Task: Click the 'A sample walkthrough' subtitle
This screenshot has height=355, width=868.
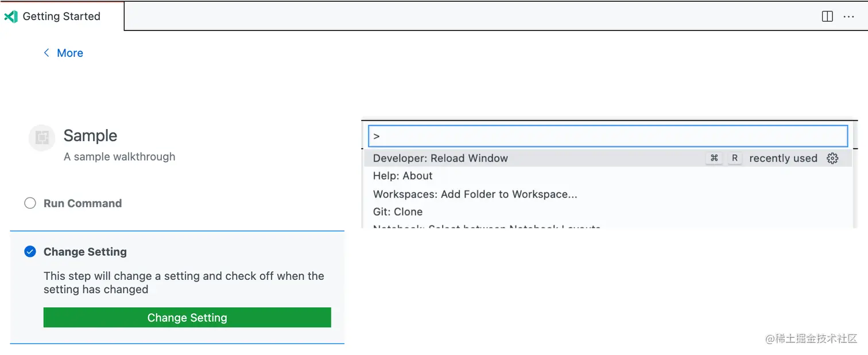Action: [119, 157]
